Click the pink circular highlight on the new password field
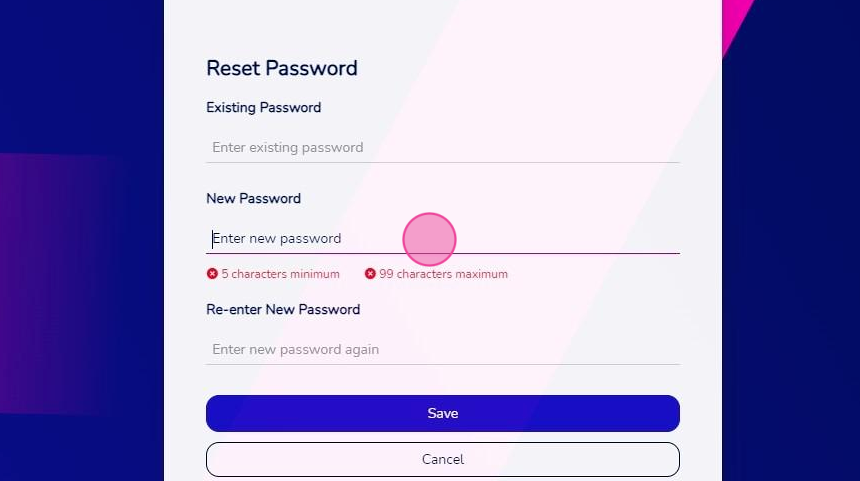 tap(429, 240)
